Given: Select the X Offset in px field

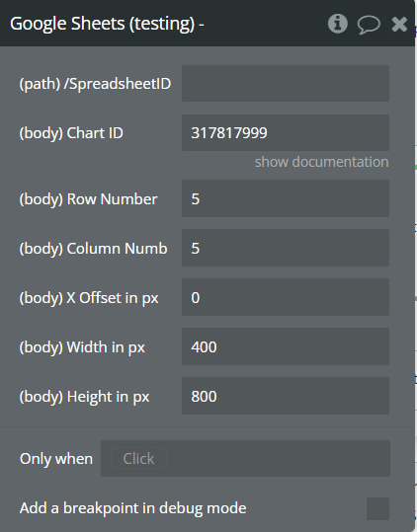Looking at the screenshot, I should coord(286,297).
